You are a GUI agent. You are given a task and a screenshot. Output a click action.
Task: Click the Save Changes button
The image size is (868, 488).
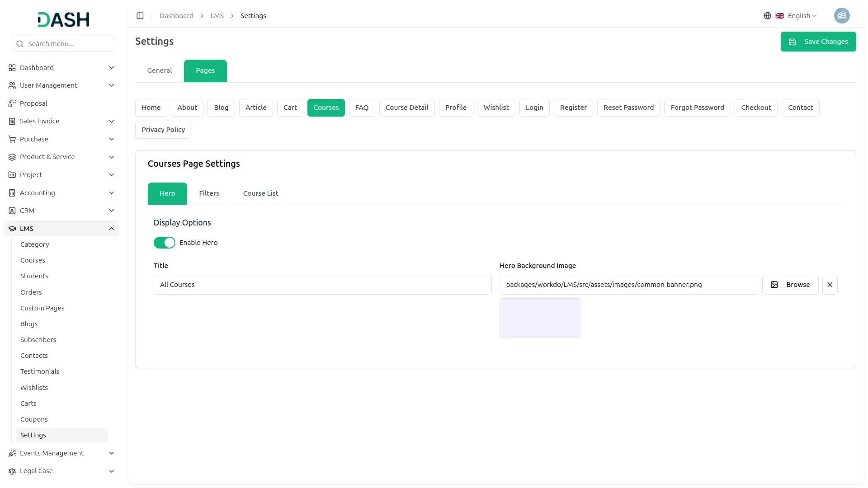818,42
